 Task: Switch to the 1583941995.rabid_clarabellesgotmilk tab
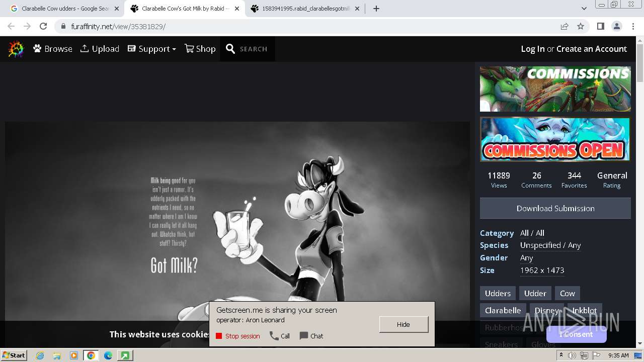point(306,9)
